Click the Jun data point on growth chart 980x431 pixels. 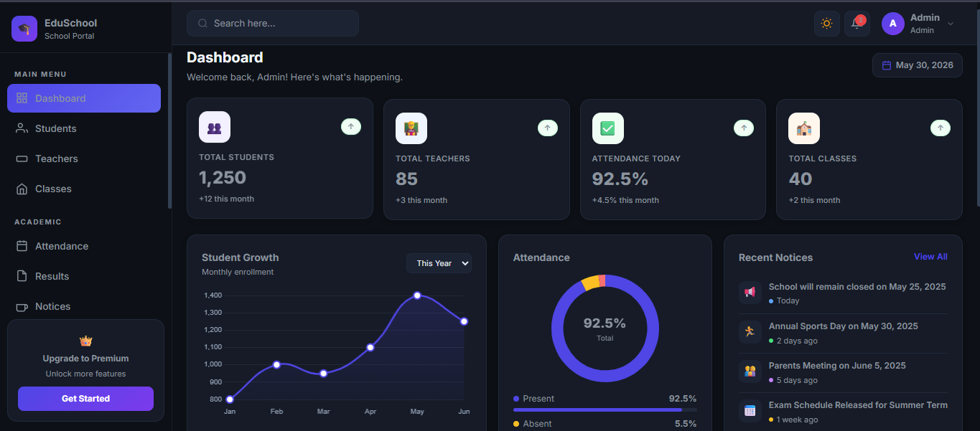tap(465, 321)
